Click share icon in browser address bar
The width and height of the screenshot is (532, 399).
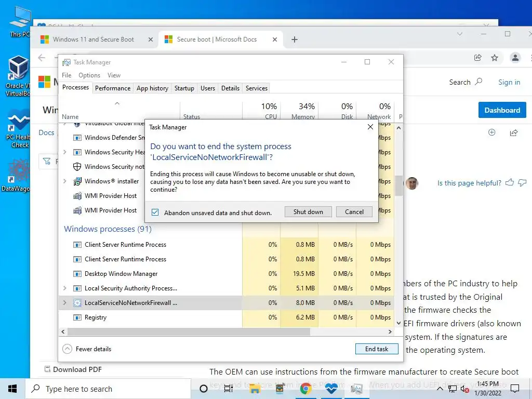(x=478, y=58)
